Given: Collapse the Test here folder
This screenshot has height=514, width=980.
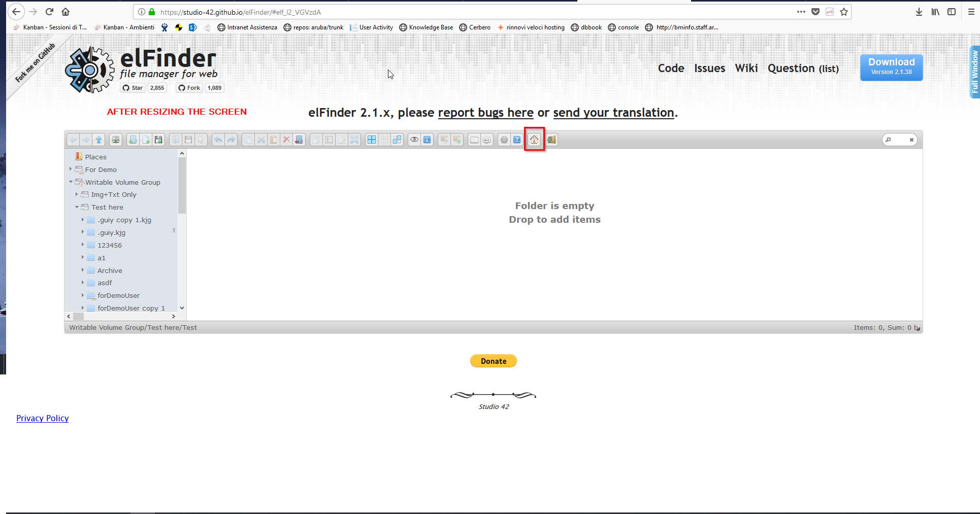Looking at the screenshot, I should (x=77, y=207).
